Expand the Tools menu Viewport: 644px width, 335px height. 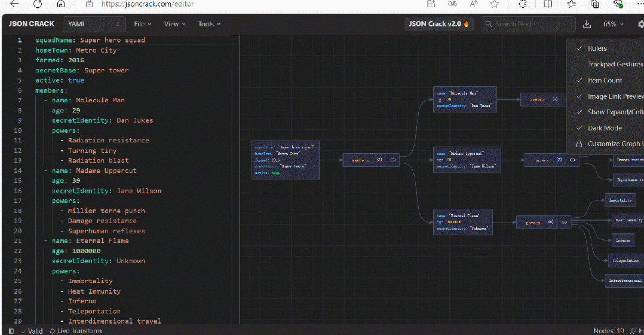click(209, 25)
